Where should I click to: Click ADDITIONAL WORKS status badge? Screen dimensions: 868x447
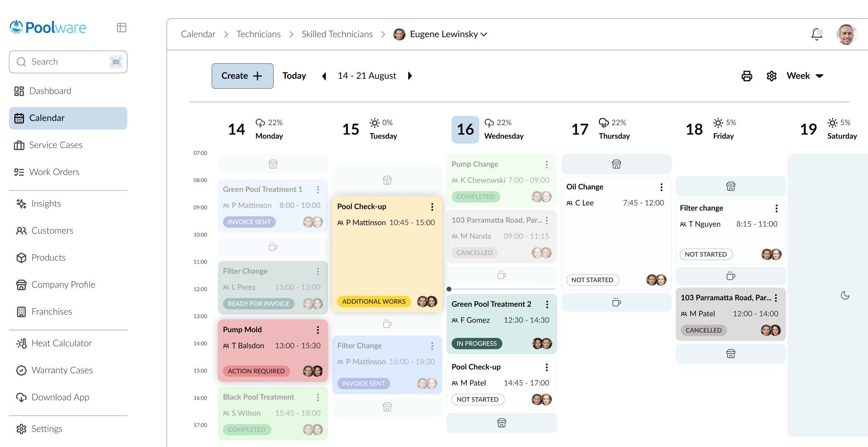pos(374,302)
